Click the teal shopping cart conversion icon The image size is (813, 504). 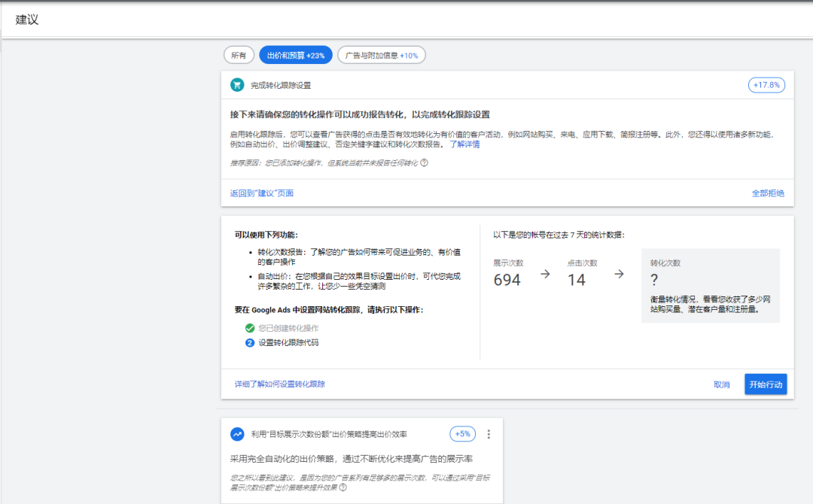pyautogui.click(x=237, y=85)
